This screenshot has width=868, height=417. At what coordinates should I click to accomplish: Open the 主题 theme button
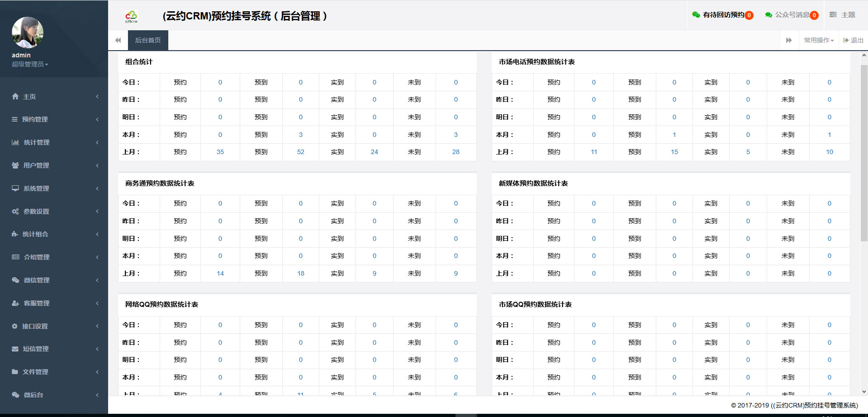coord(842,15)
